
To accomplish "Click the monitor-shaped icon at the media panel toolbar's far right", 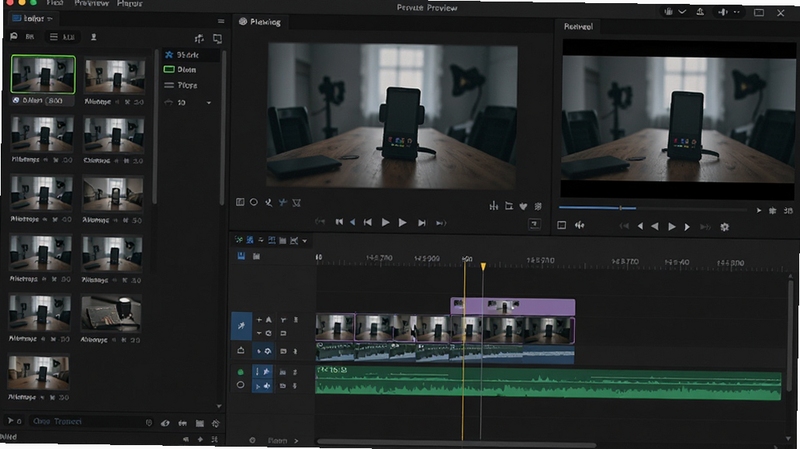I will point(217,39).
